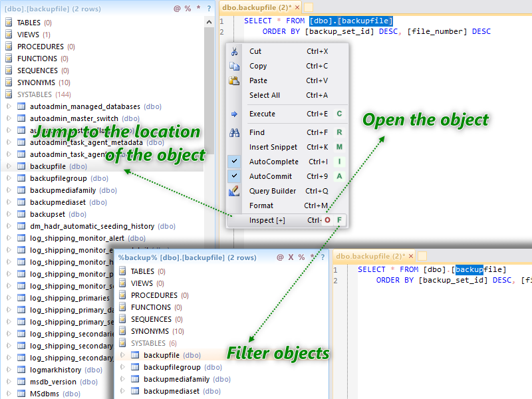Toggle the AutoCommit checkmark in context menu

[234, 176]
